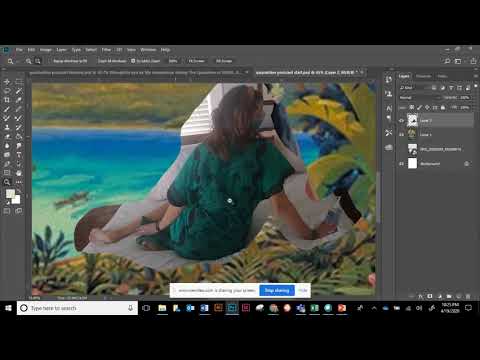The height and width of the screenshot is (360, 480).
Task: Open the Image menu
Action: coord(46,50)
